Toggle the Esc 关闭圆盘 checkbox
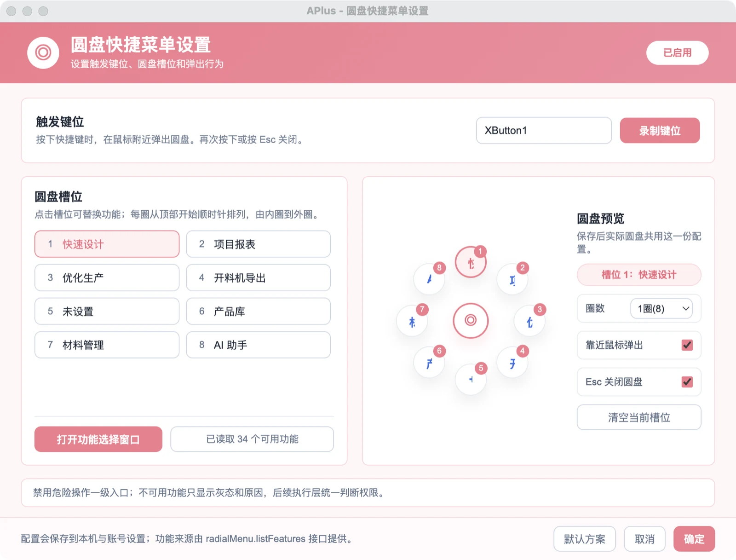736x560 pixels. [x=687, y=382]
